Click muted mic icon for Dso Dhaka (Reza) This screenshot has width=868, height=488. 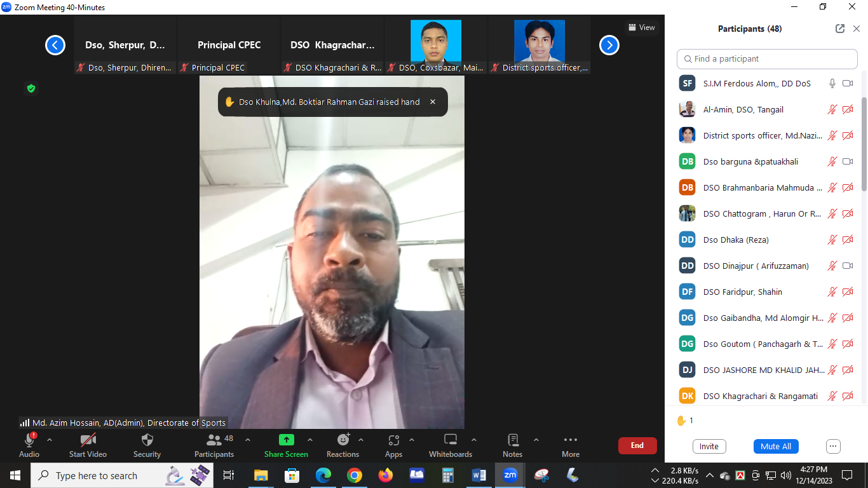click(832, 240)
